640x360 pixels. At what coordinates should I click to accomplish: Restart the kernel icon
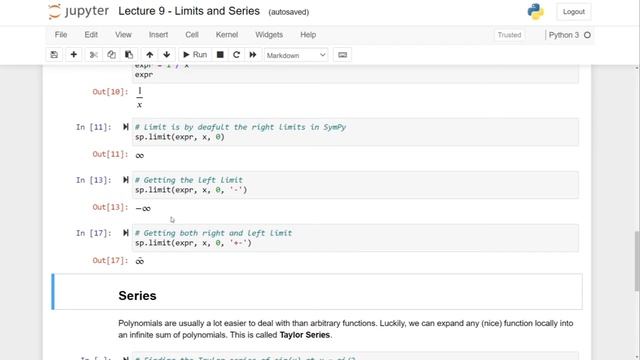[236, 55]
